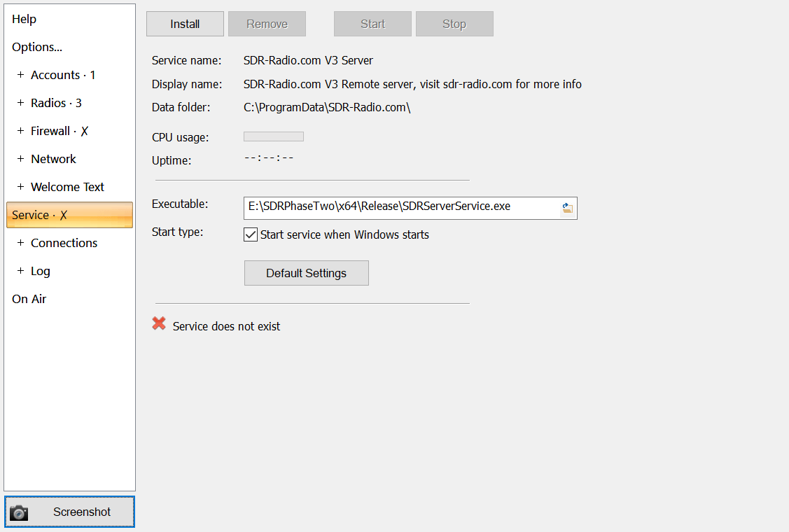The width and height of the screenshot is (789, 532).
Task: Select the highlighted Service item
Action: coord(69,215)
